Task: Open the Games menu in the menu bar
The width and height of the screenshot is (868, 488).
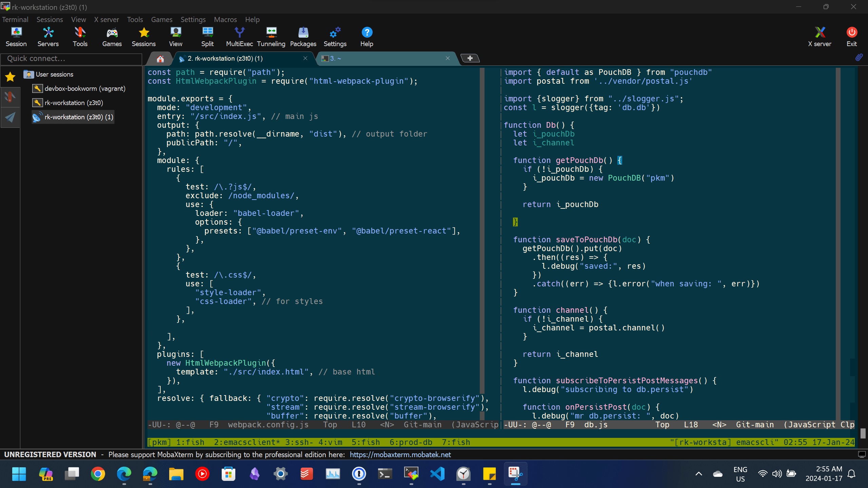Action: [162, 19]
